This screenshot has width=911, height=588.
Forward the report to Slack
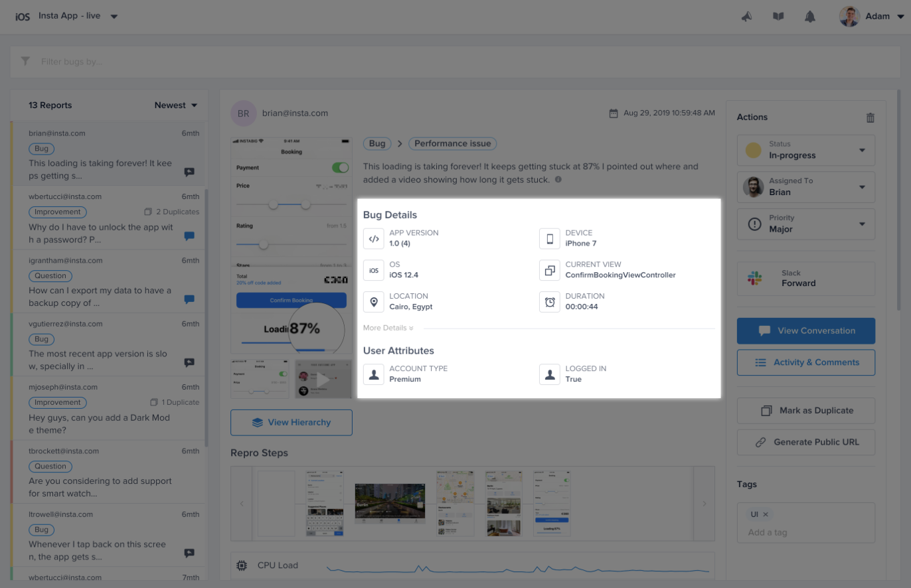(x=805, y=279)
